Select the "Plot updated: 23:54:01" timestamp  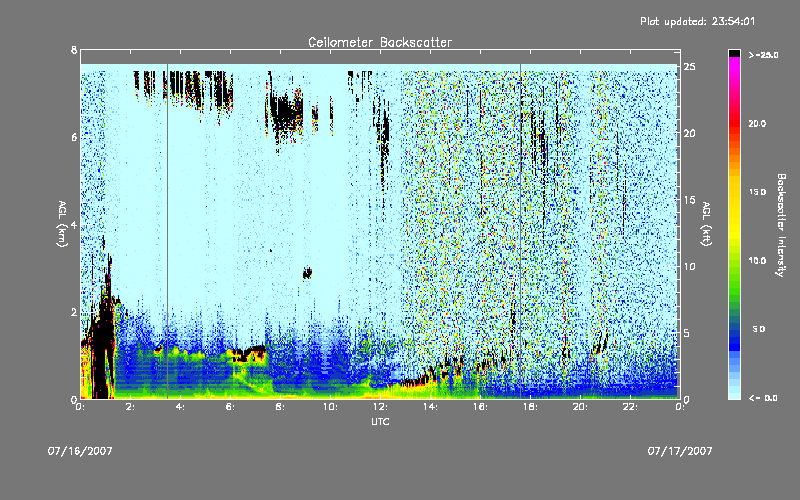coord(697,21)
